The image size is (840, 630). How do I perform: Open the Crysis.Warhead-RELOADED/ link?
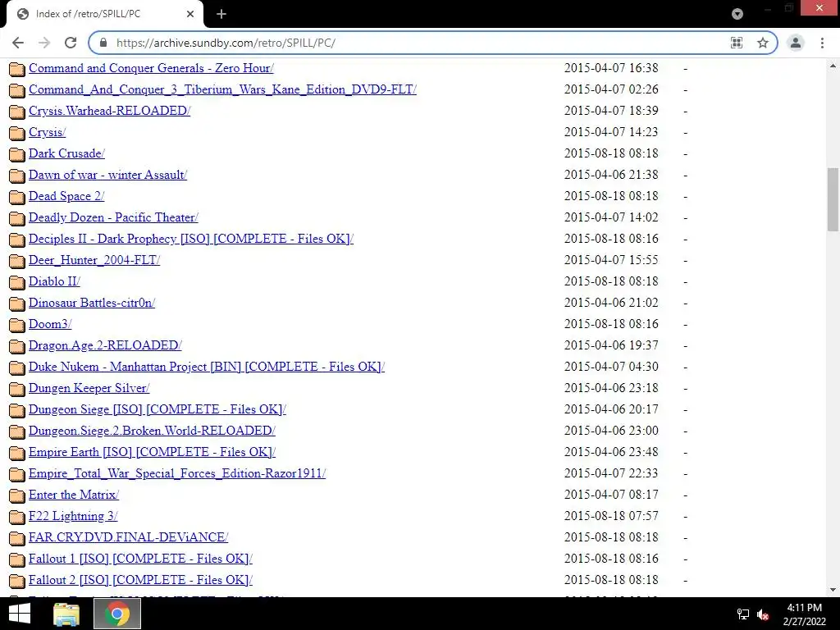click(109, 111)
